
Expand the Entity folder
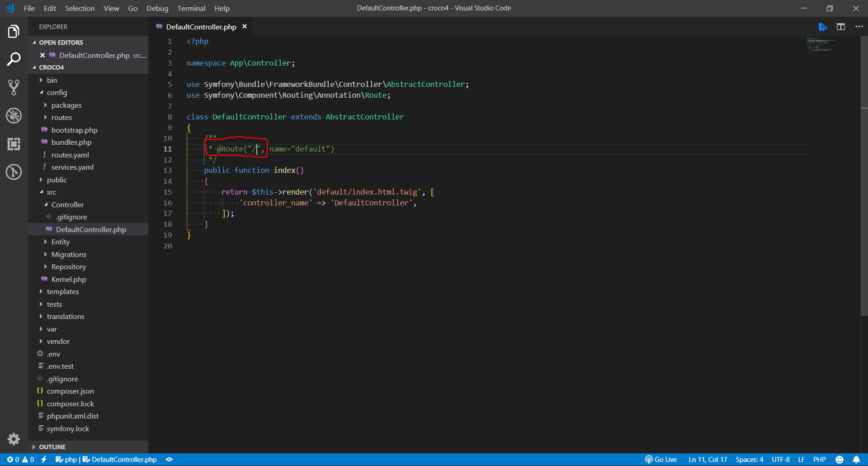88,242
